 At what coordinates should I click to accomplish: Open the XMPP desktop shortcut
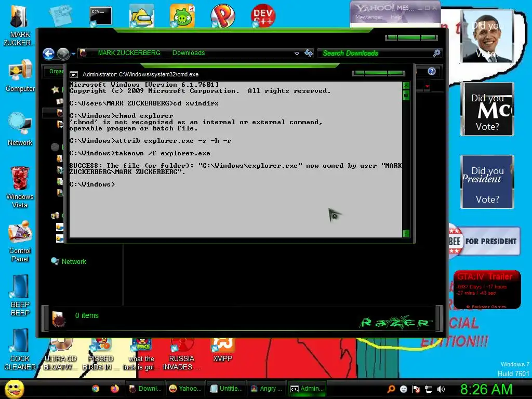tap(222, 351)
